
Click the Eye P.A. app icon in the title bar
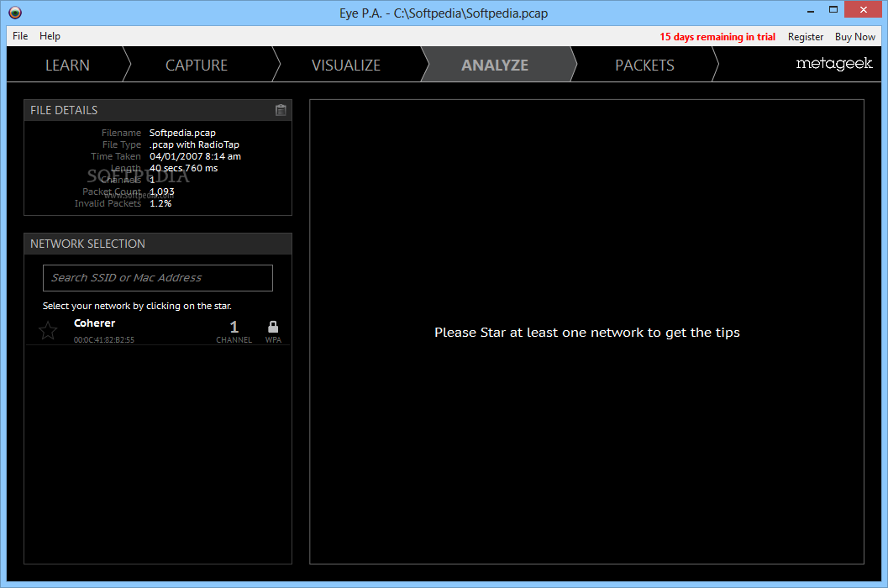[15, 13]
